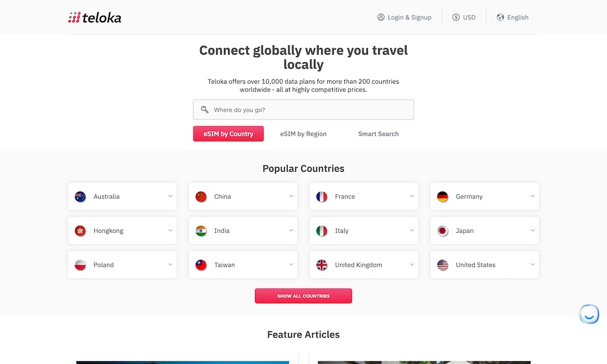This screenshot has height=364, width=607.
Task: Expand the Germany plans chevron
Action: (x=532, y=197)
